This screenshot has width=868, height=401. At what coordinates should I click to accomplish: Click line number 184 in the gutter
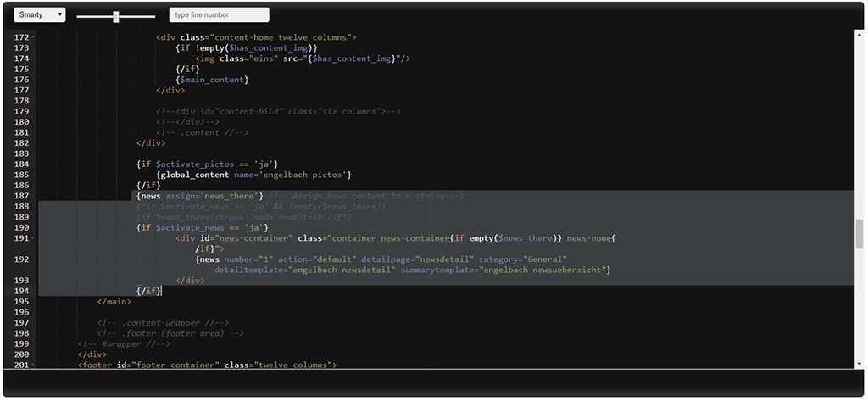22,164
